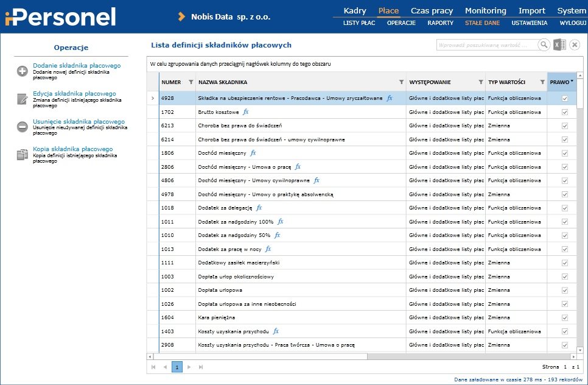Toggle checkbox in Dodatkowy zasiłek macierzyński row
The image size is (588, 385).
point(565,263)
